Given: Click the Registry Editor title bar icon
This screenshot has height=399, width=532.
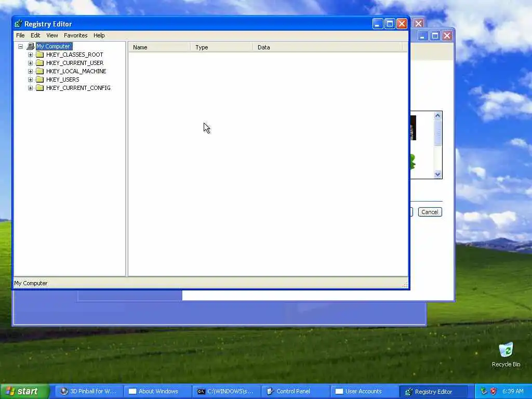Looking at the screenshot, I should (x=18, y=24).
